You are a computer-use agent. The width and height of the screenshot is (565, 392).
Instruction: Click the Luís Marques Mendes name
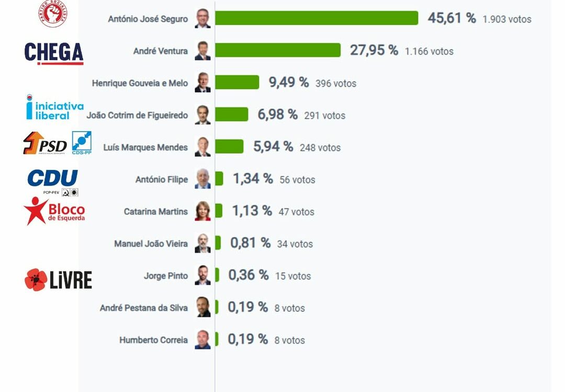click(x=145, y=147)
